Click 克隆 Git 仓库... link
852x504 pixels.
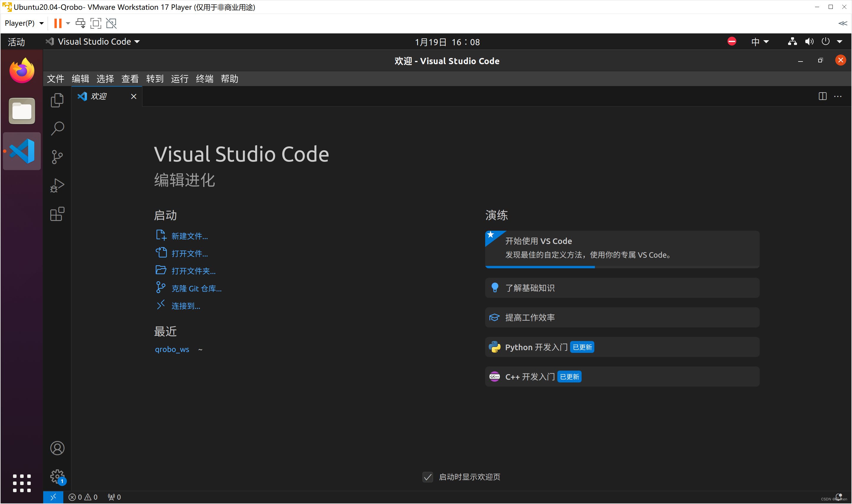(x=196, y=288)
